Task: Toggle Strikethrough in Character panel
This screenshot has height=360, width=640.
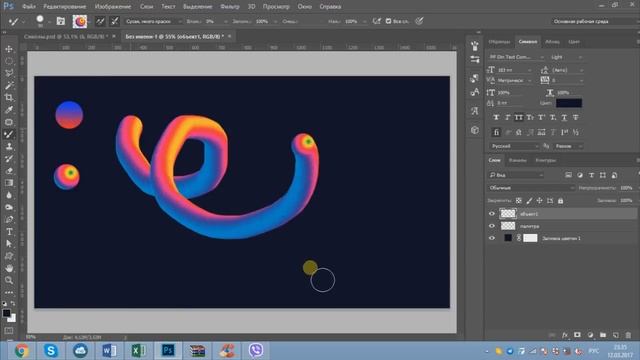Action: click(x=576, y=118)
